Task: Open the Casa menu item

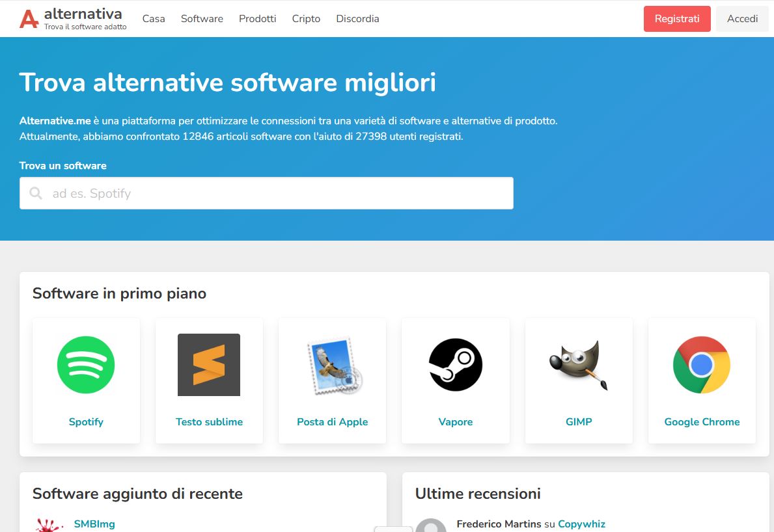Action: point(154,19)
